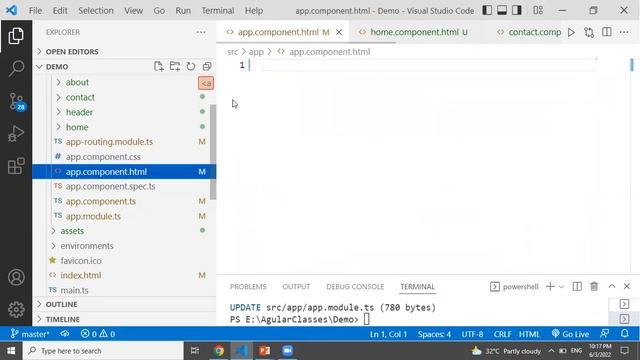
Task: Open the Explorer view in activity bar
Action: 16,36
